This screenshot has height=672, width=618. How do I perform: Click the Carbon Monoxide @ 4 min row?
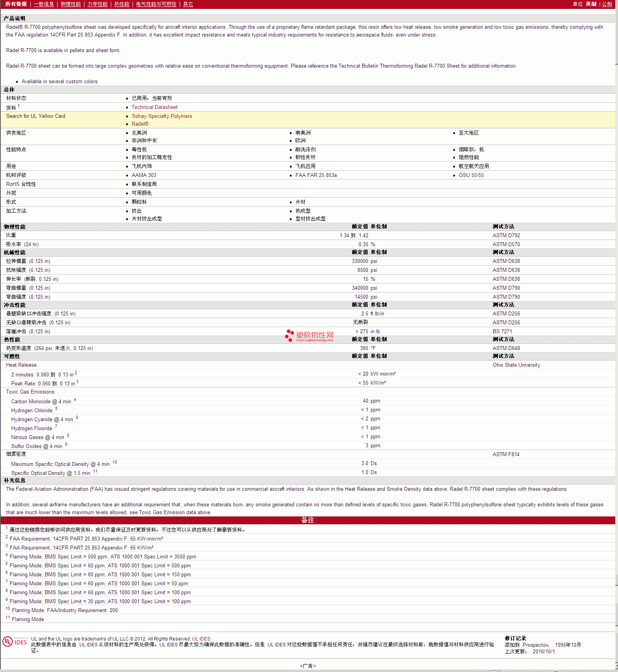308,401
